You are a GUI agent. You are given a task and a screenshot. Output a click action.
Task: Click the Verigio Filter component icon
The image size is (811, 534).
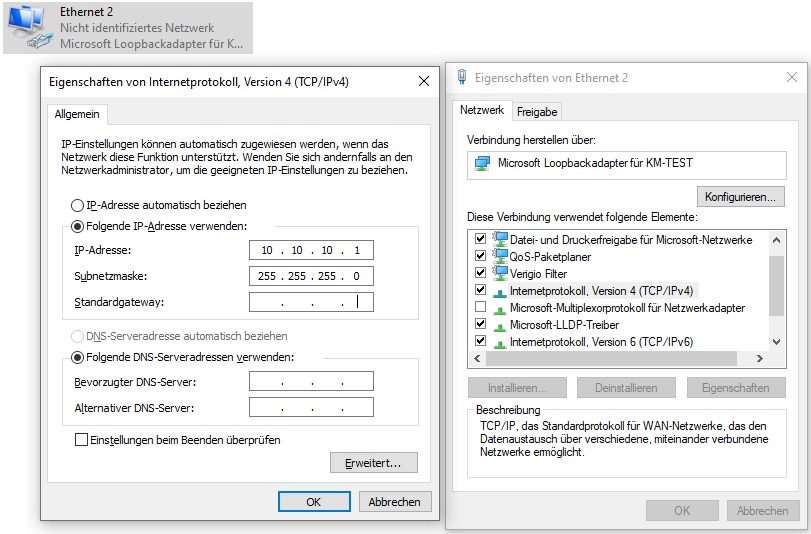click(500, 273)
